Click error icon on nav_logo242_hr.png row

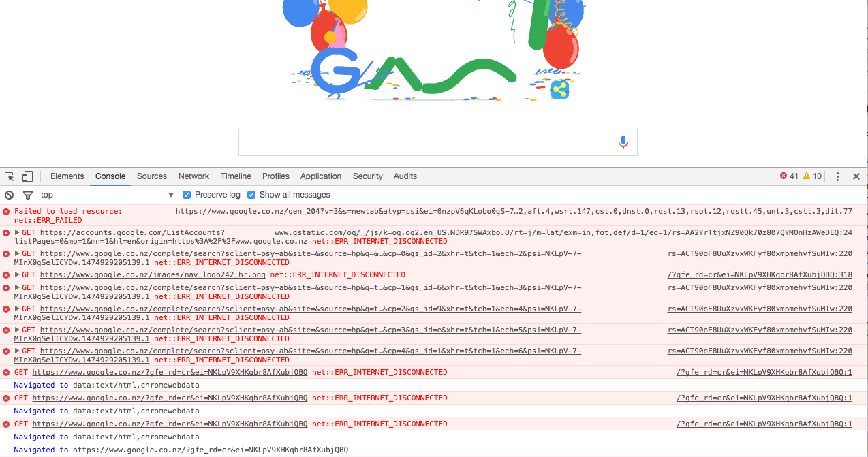(x=6, y=275)
